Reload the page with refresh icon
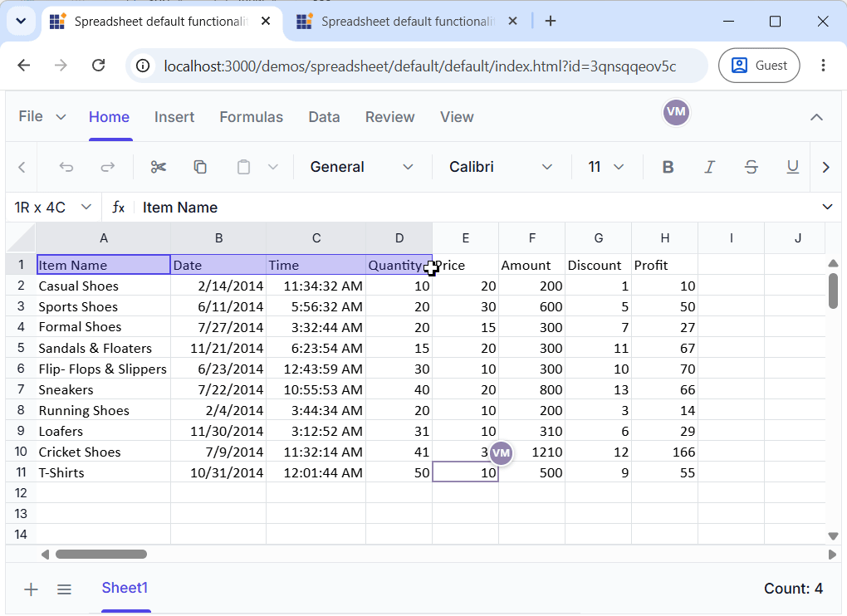Viewport: 847px width, 616px height. 98,66
